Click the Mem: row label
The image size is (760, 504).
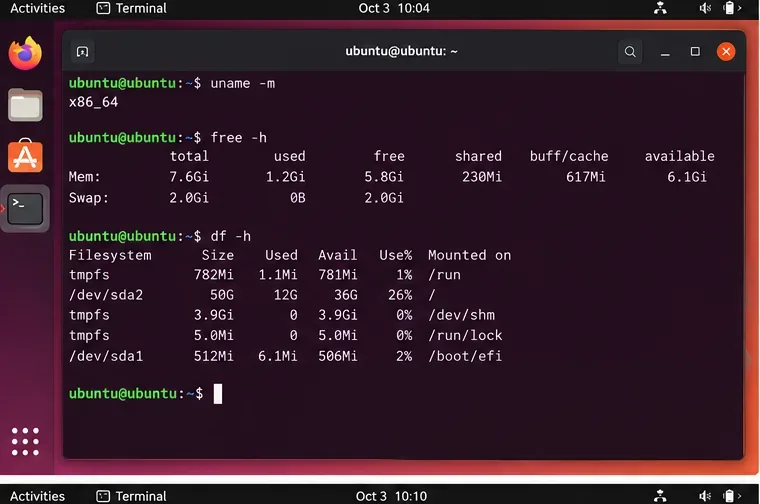84,177
